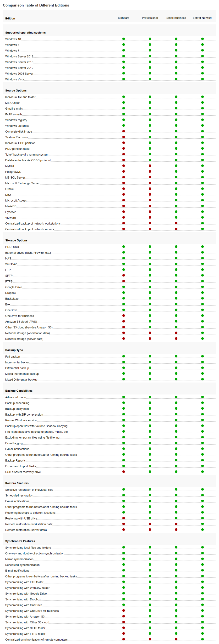Click the red dot for MySQL under Professional
The height and width of the screenshot is (644, 219).
(150, 166)
